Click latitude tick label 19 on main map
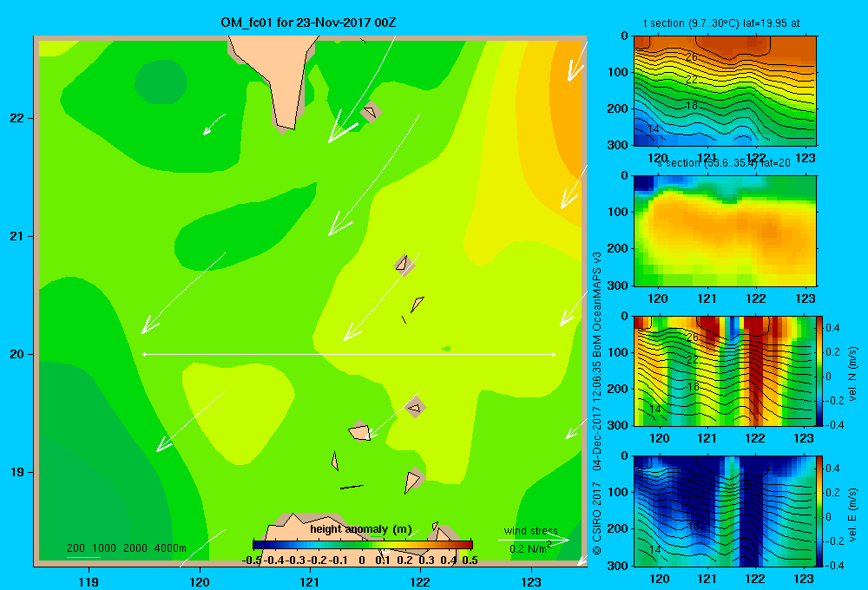This screenshot has width=868, height=590. coord(17,472)
